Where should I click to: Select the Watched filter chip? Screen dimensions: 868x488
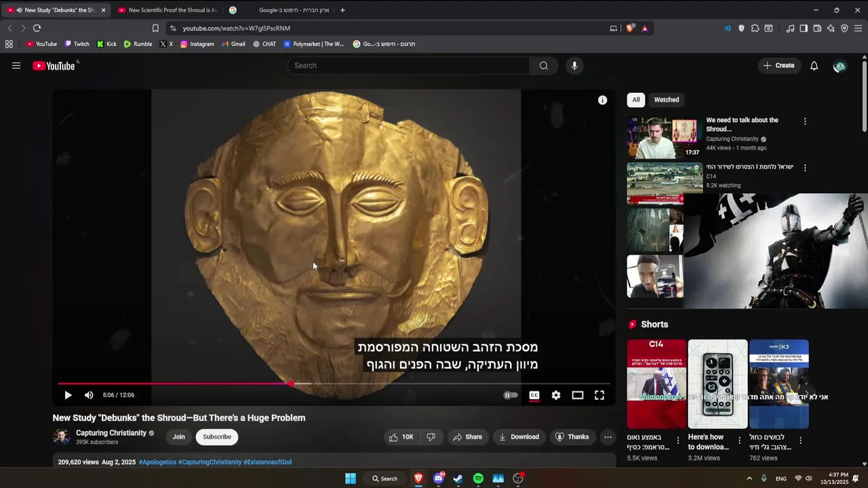(x=667, y=100)
